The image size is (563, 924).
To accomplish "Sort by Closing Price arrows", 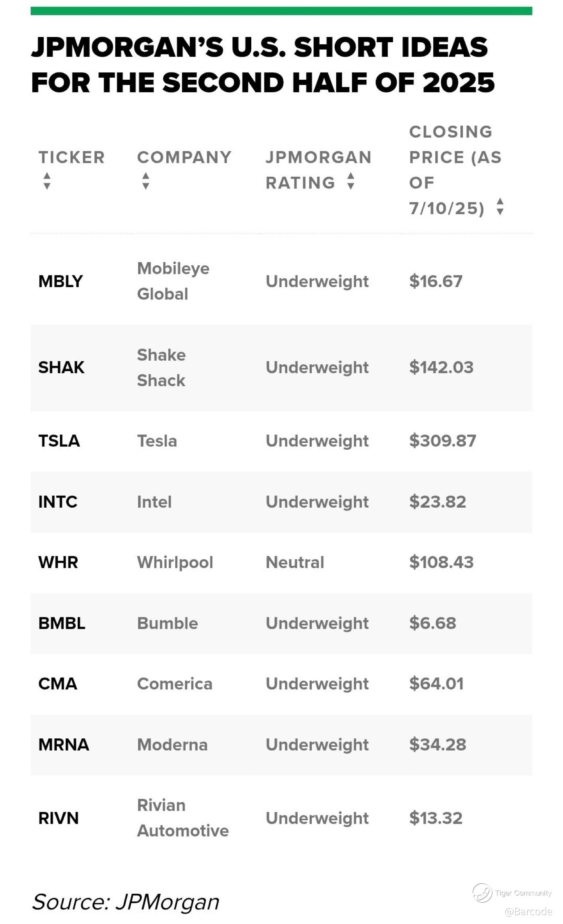I will (500, 207).
